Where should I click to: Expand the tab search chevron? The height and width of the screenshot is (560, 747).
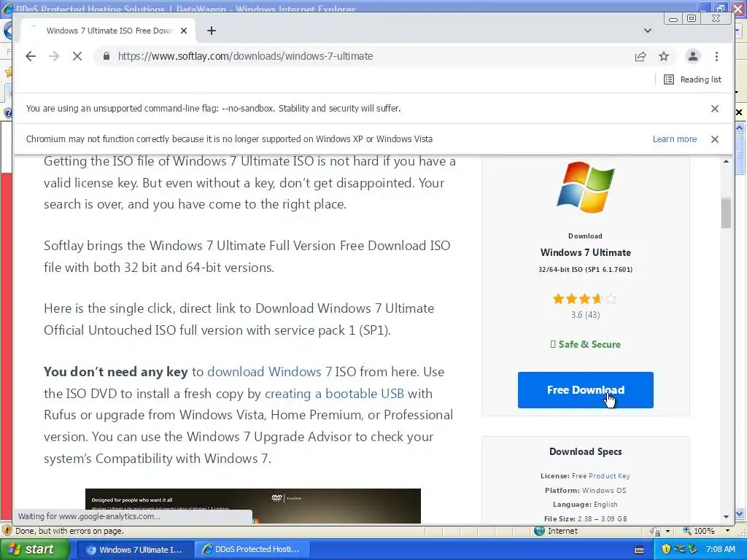click(x=648, y=31)
